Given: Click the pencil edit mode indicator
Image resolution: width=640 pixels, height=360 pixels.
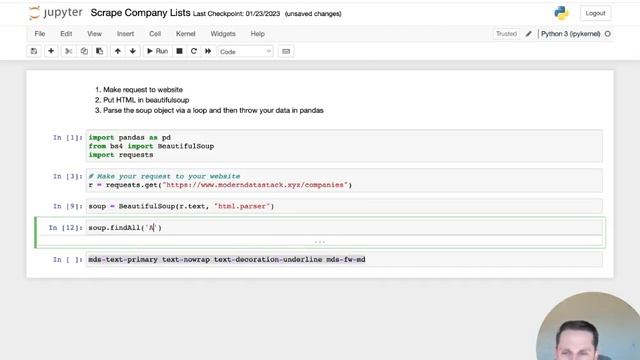Looking at the screenshot, I should click(529, 34).
